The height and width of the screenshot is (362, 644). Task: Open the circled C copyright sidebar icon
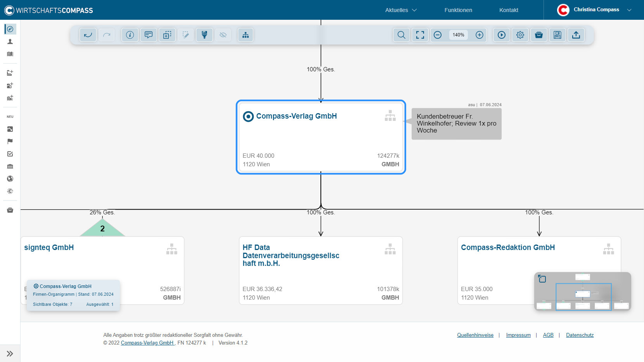(x=10, y=191)
